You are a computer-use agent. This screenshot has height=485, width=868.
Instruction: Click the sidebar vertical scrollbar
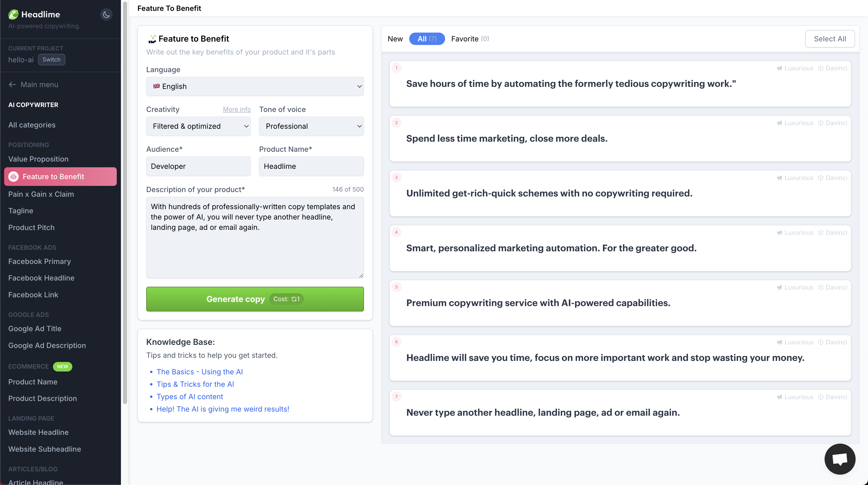point(125,202)
